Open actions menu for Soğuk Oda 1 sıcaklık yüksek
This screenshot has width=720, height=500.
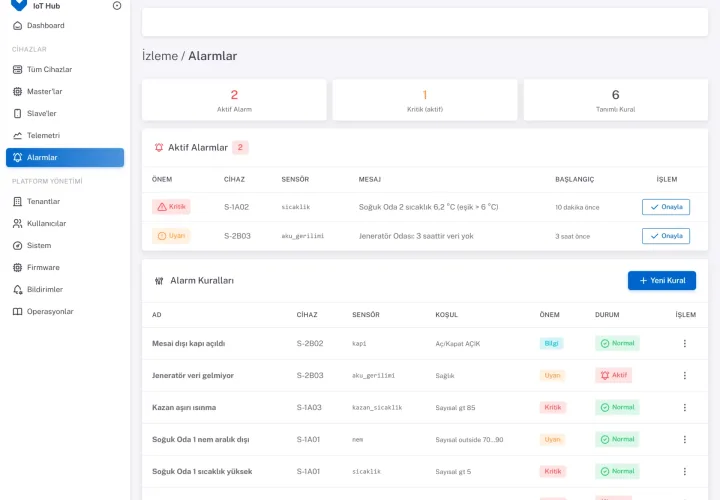point(685,472)
